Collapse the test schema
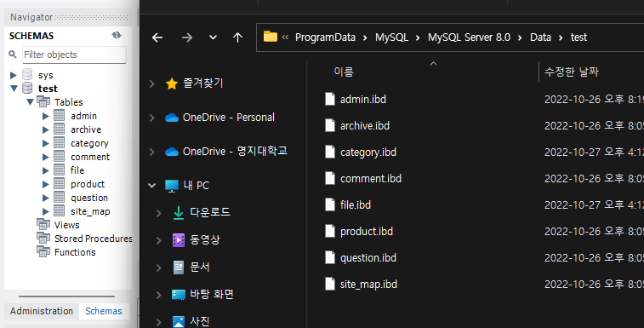This screenshot has height=328, width=644. click(14, 88)
